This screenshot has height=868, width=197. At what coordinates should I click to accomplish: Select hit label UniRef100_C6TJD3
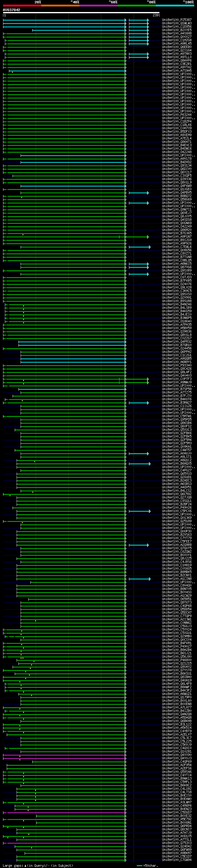click(x=177, y=277)
